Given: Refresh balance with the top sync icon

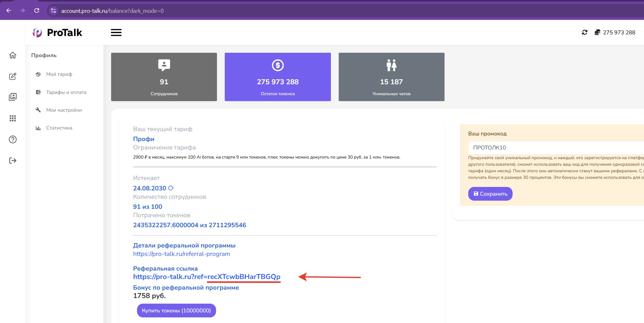Looking at the screenshot, I should pos(584,32).
